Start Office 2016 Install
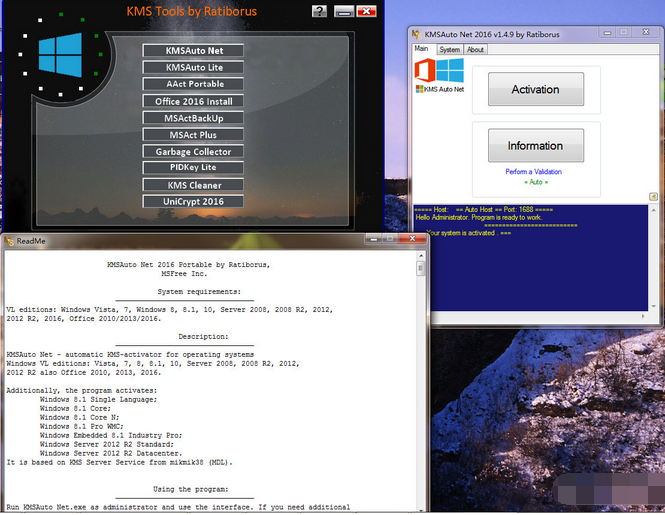The image size is (665, 515). [x=193, y=101]
